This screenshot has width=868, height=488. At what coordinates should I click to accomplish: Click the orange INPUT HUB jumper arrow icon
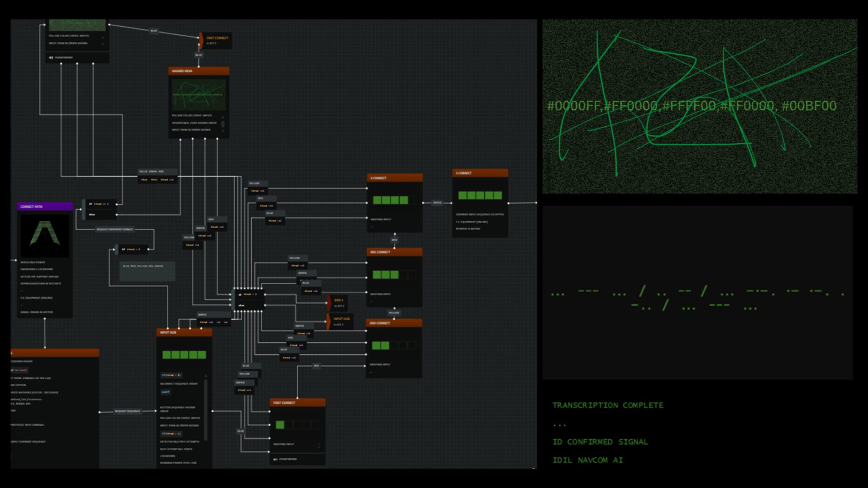point(328,322)
